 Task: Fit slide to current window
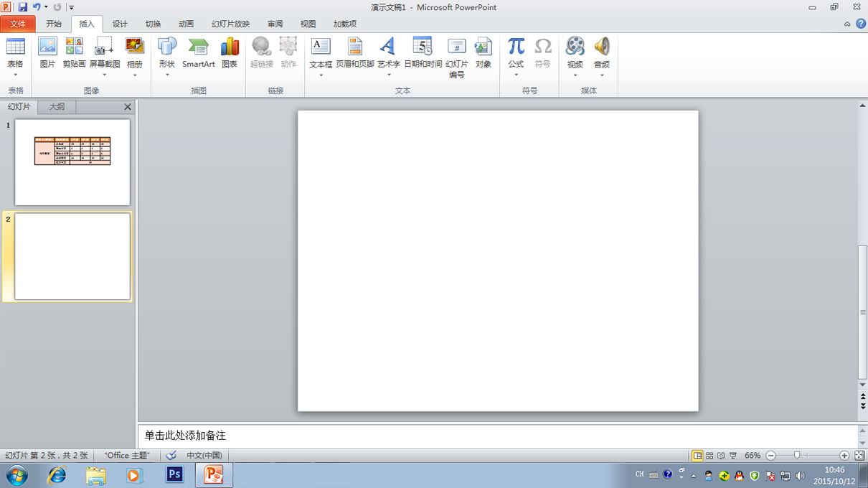pos(859,456)
